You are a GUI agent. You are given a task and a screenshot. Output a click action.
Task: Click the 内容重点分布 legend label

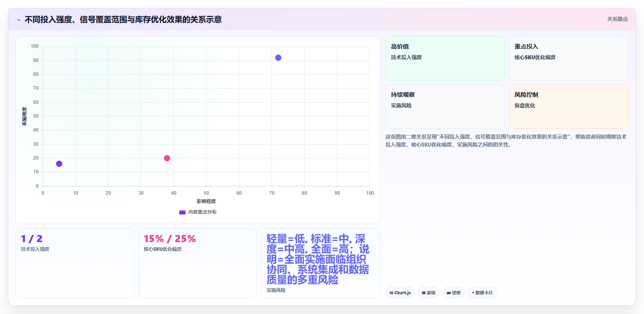pyautogui.click(x=202, y=212)
